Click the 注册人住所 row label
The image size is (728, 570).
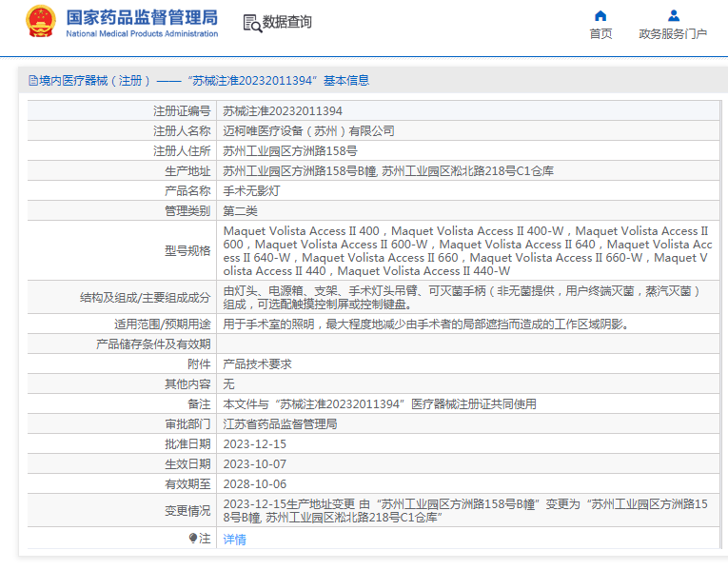pyautogui.click(x=182, y=151)
